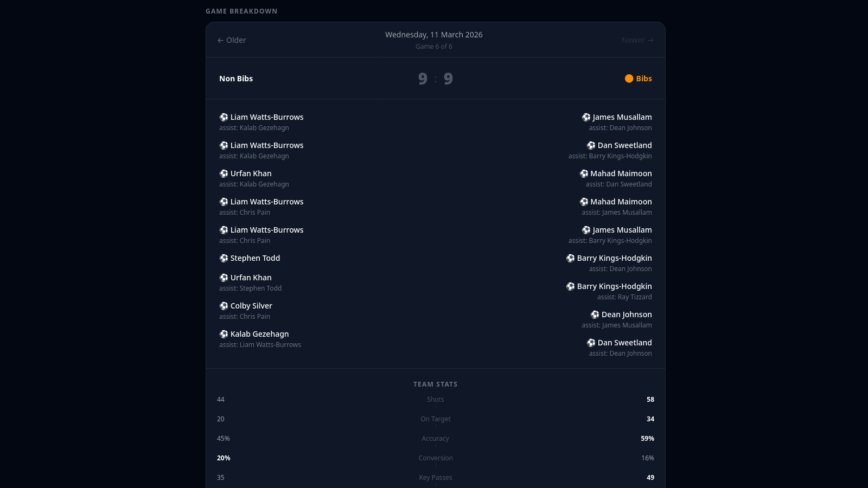The width and height of the screenshot is (868, 488).
Task: Click the soccer ball icon next to Urfan Khan's goal
Action: (x=224, y=174)
